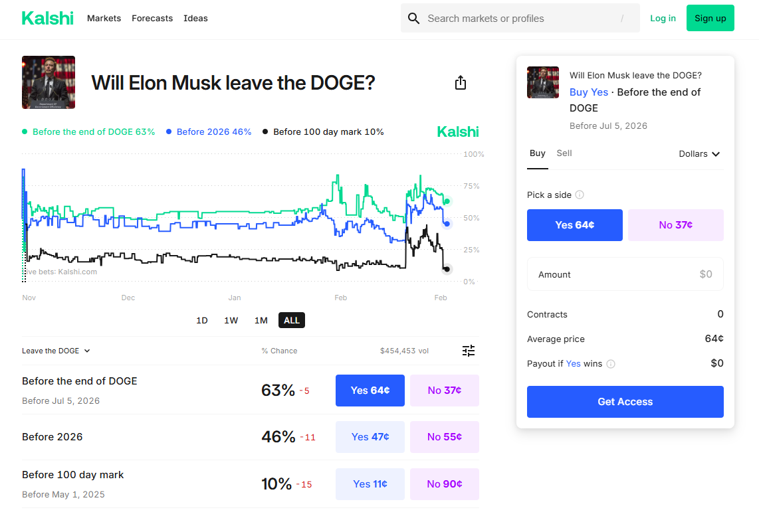759x532 pixels.
Task: Click the Kalshi watermark above the chart
Action: pyautogui.click(x=457, y=132)
